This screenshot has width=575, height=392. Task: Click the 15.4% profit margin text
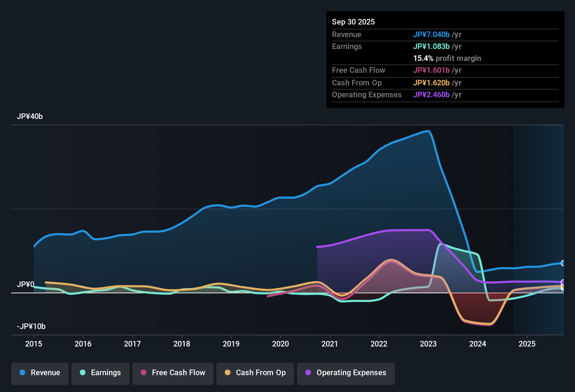[x=447, y=58]
